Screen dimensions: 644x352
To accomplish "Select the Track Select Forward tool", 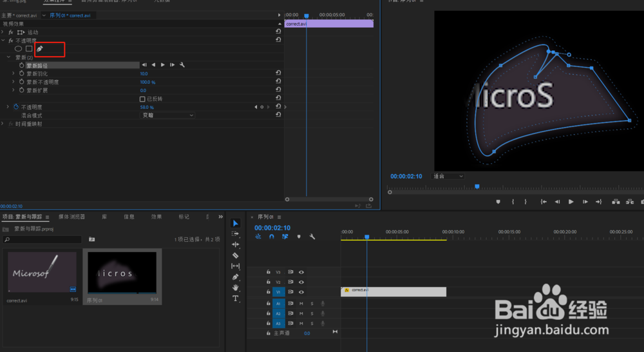I will click(x=235, y=233).
